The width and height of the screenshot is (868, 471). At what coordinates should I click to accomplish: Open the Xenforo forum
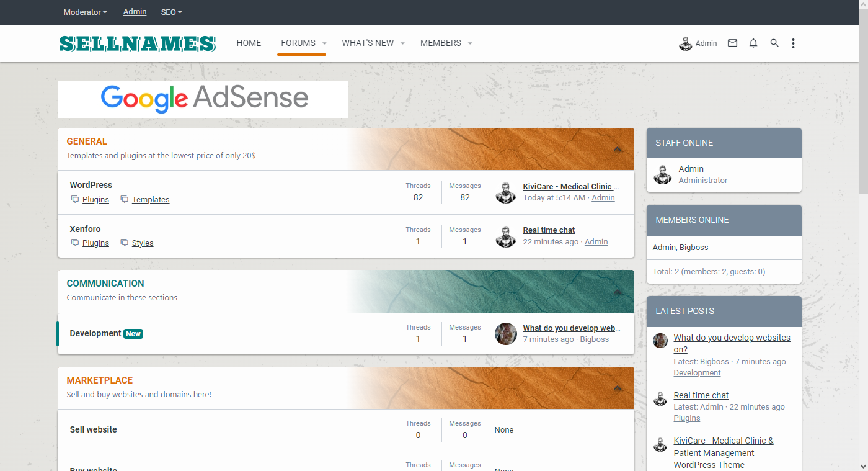click(86, 229)
